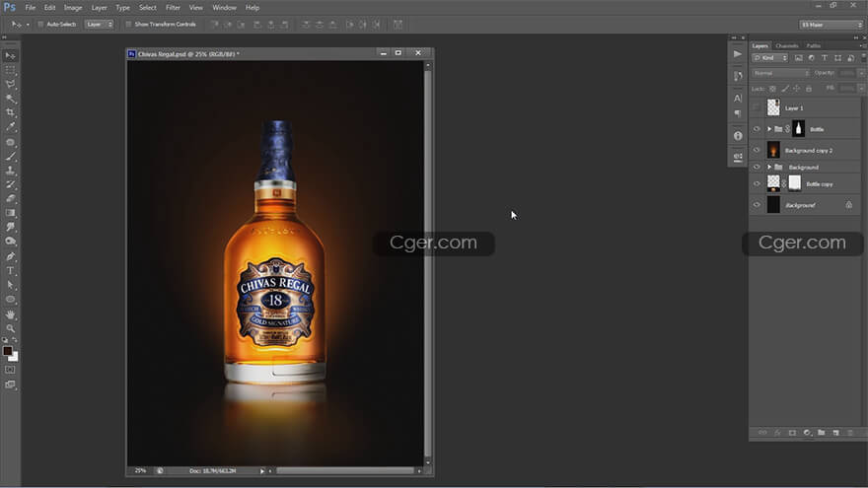Hide the locked Background layer
The height and width of the screenshot is (488, 868).
(x=757, y=205)
